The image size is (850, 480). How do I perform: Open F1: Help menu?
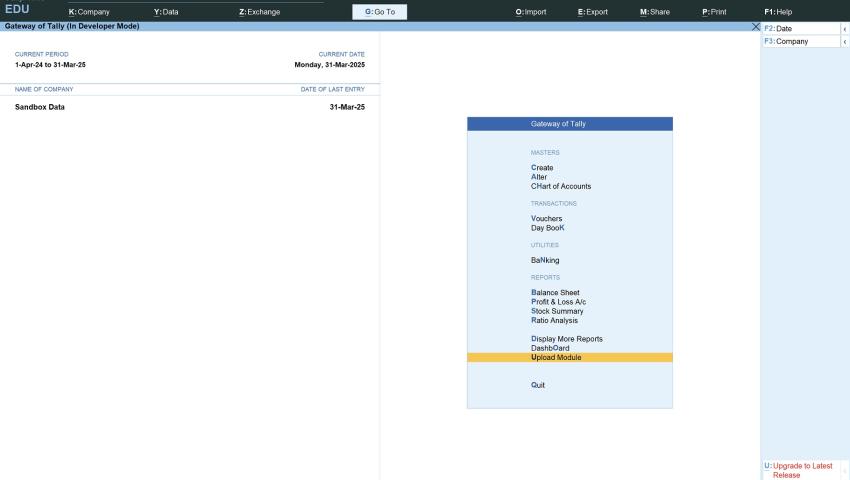(778, 11)
